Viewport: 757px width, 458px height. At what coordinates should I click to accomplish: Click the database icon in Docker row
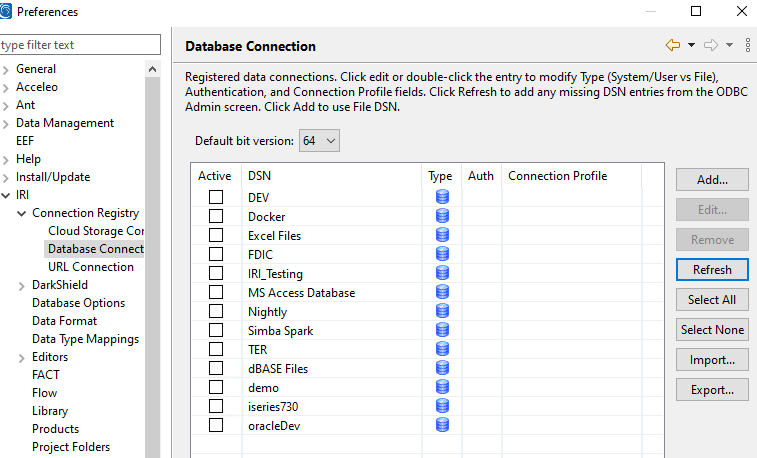442,216
